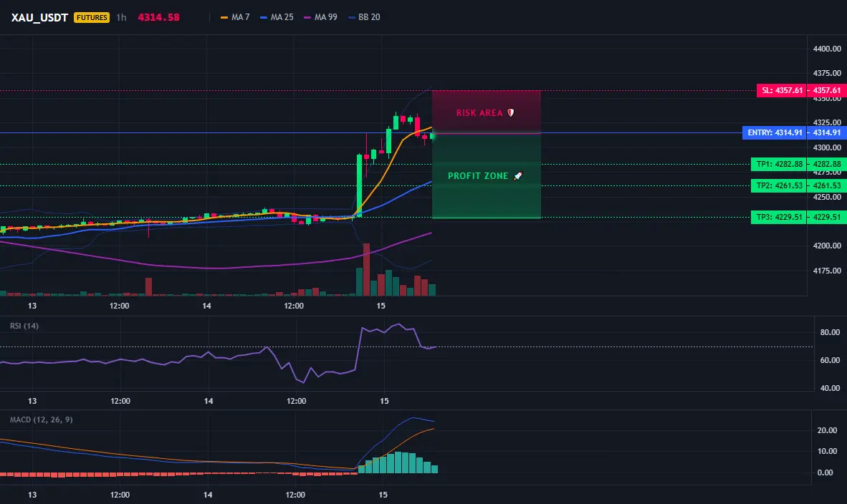Click the 4200.00 price axis label
847x504 pixels.
(x=827, y=246)
